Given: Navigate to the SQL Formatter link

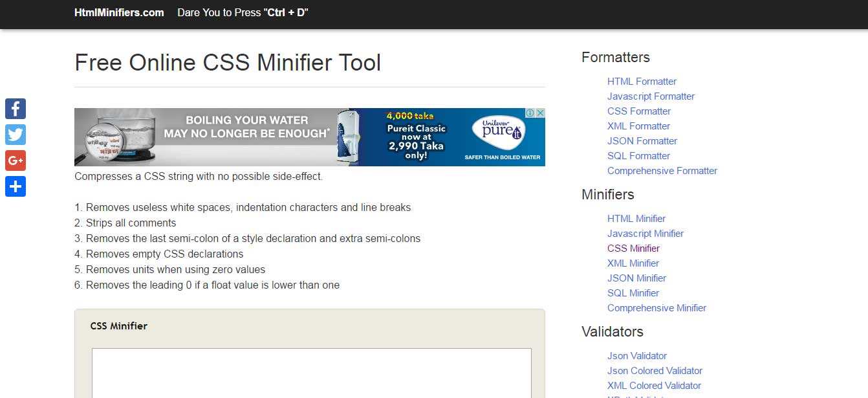Looking at the screenshot, I should tap(638, 156).
